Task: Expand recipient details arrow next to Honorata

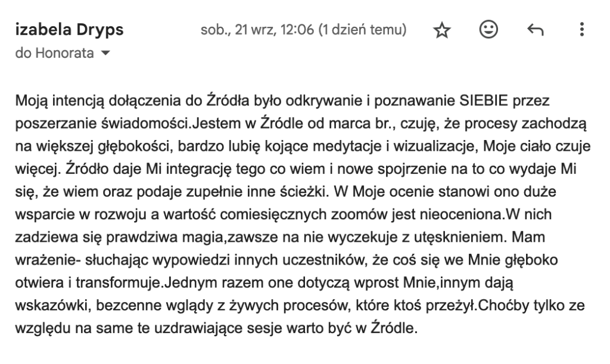Action: click(x=107, y=54)
